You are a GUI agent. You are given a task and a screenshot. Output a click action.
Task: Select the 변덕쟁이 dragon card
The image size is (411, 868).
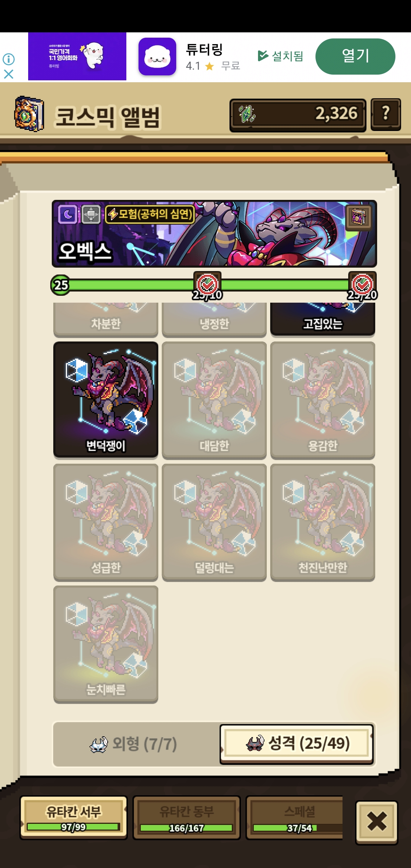tap(106, 399)
